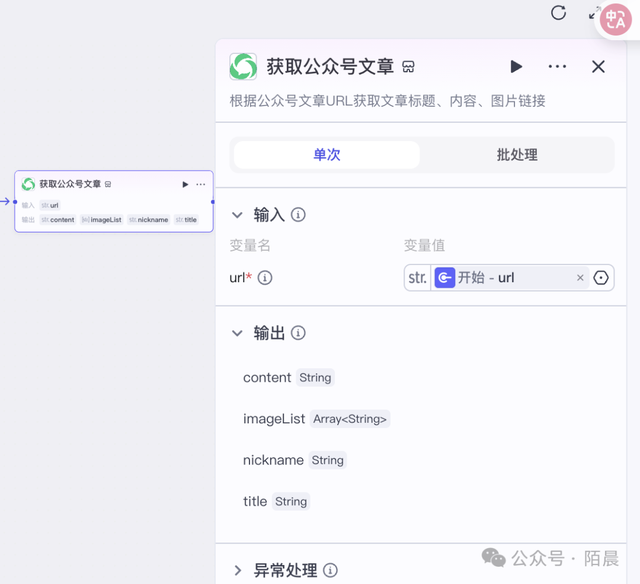
Task: Show the info tooltip beside 输出
Action: (298, 333)
